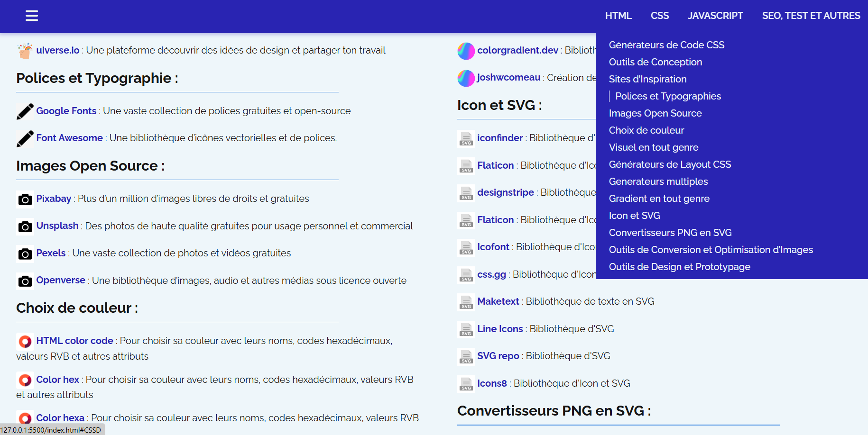Click the SVG file icon beside designstripe
Image resolution: width=868 pixels, height=435 pixels.
[x=466, y=193]
